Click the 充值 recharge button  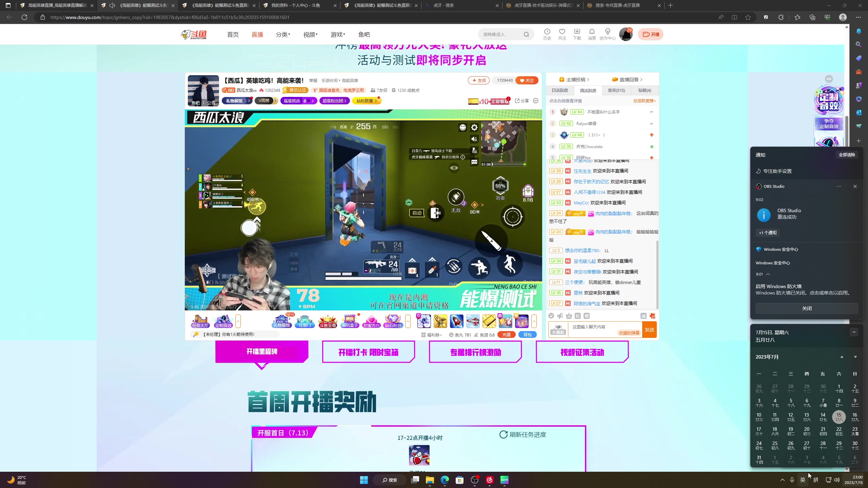coord(506,335)
